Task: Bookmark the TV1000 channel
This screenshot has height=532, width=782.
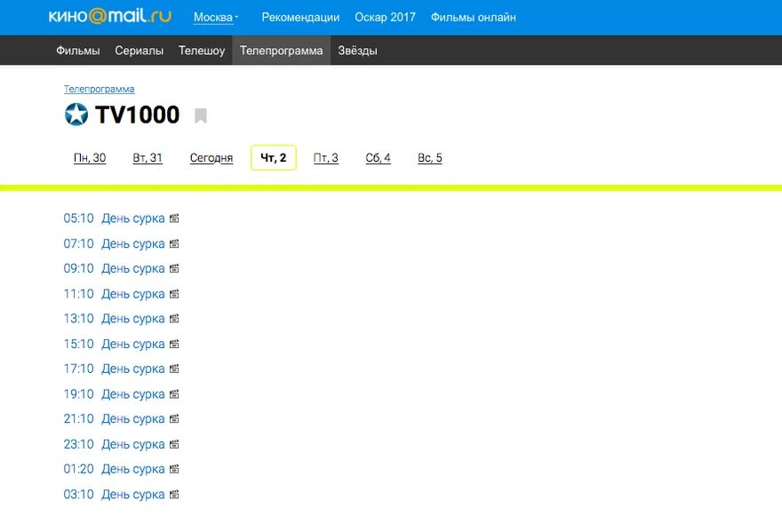Action: [201, 115]
